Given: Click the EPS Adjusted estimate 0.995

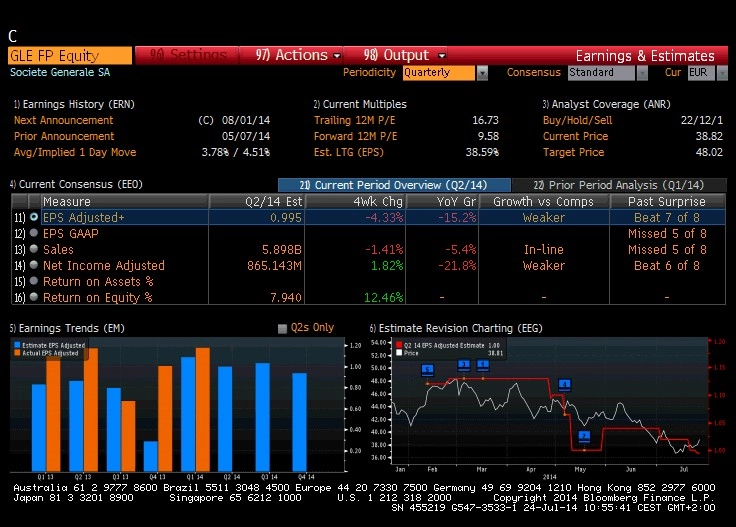Looking at the screenshot, I should coord(286,217).
